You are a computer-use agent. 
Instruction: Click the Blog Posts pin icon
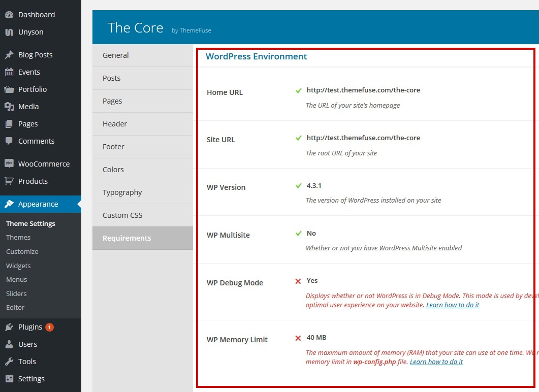coord(9,55)
